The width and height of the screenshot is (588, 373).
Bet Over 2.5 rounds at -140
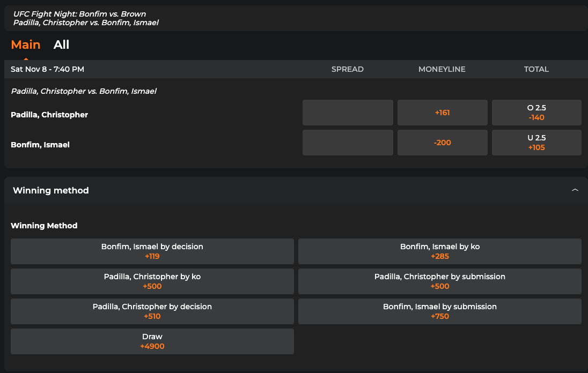pos(536,113)
